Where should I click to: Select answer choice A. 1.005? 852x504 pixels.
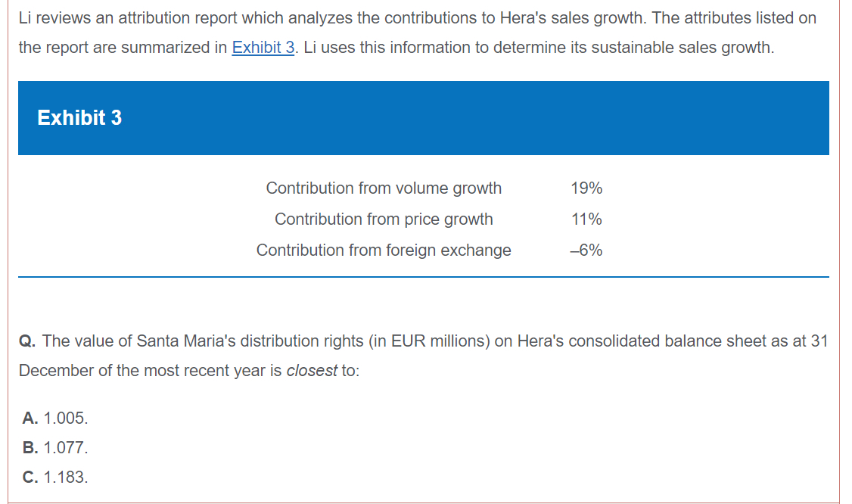(x=55, y=418)
